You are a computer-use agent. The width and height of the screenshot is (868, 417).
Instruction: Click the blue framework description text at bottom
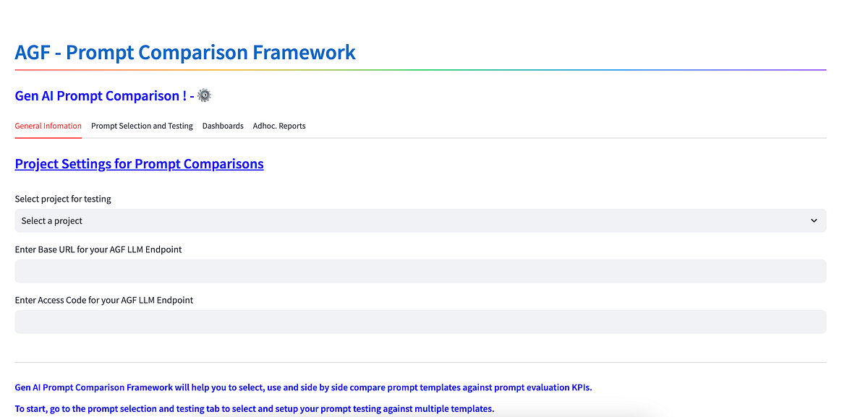click(303, 387)
